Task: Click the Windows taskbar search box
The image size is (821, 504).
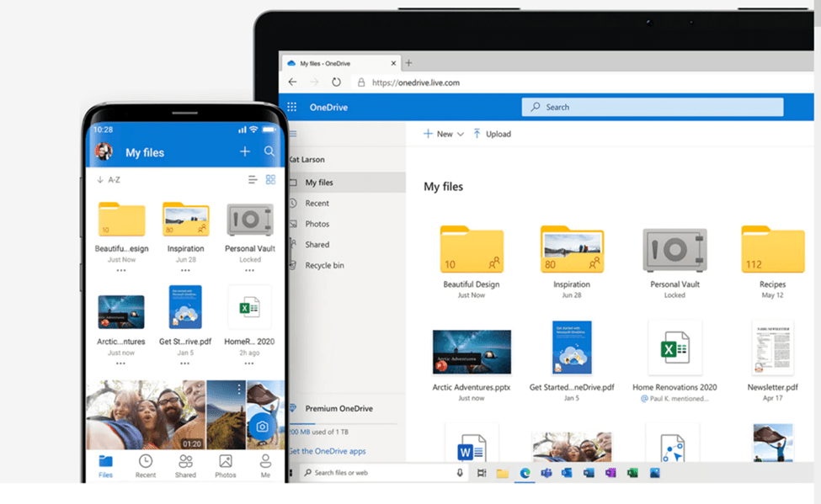Action: tap(384, 473)
